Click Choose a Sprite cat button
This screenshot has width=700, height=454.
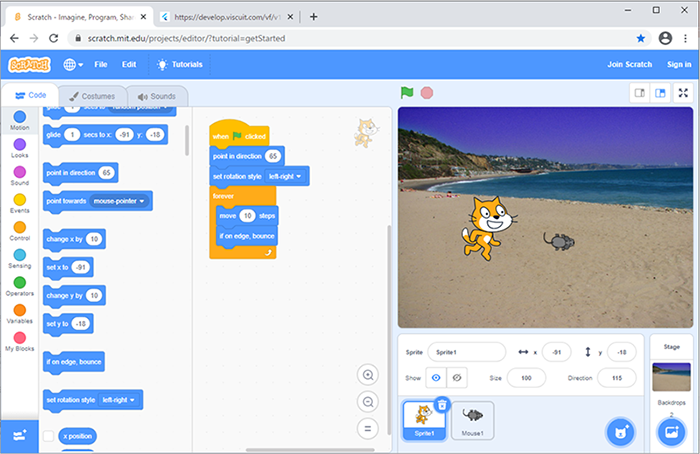pyautogui.click(x=621, y=432)
